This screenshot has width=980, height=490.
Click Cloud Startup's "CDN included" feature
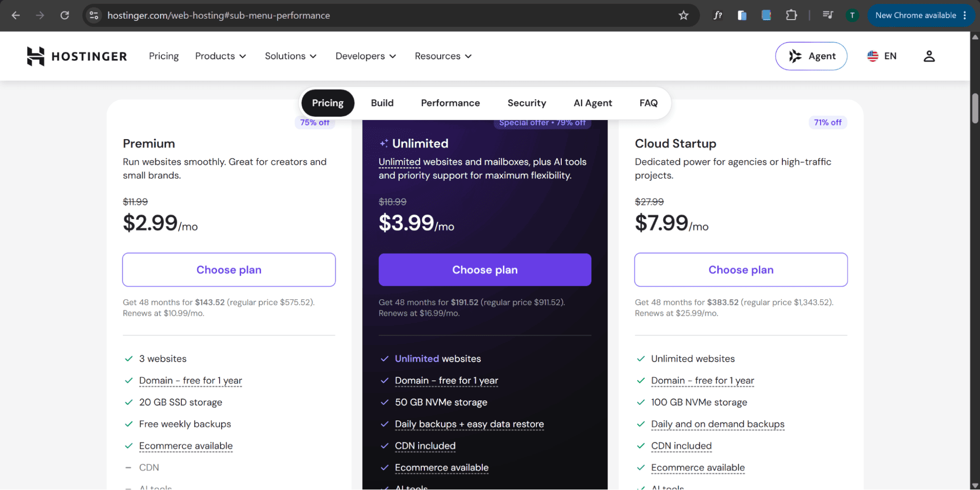681,446
